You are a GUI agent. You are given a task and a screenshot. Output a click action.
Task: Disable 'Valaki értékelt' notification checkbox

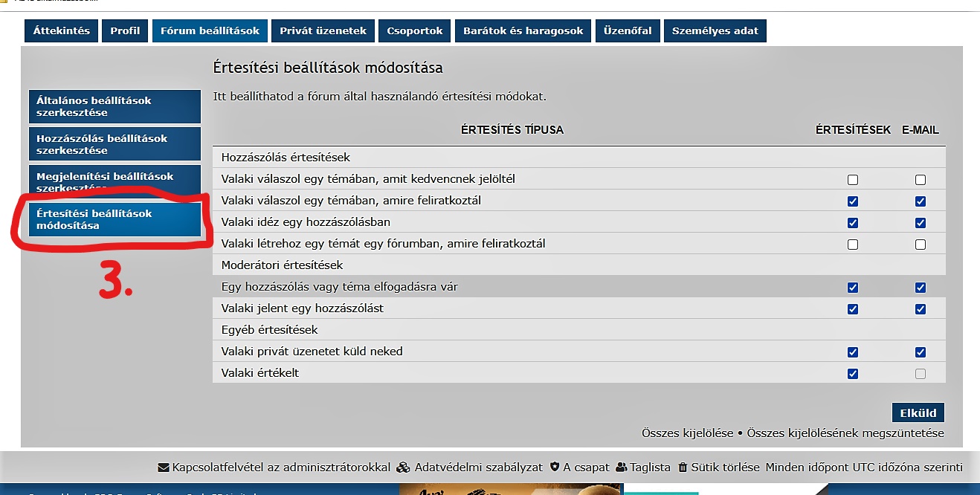tap(852, 373)
